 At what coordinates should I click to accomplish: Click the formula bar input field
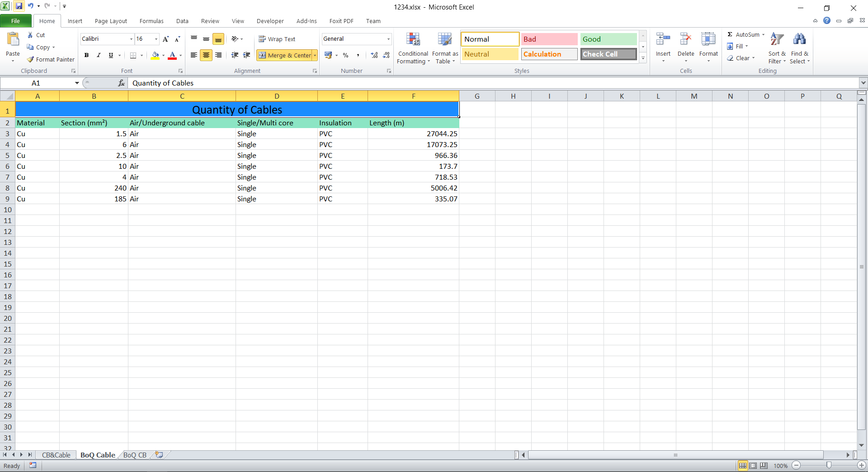coord(494,83)
